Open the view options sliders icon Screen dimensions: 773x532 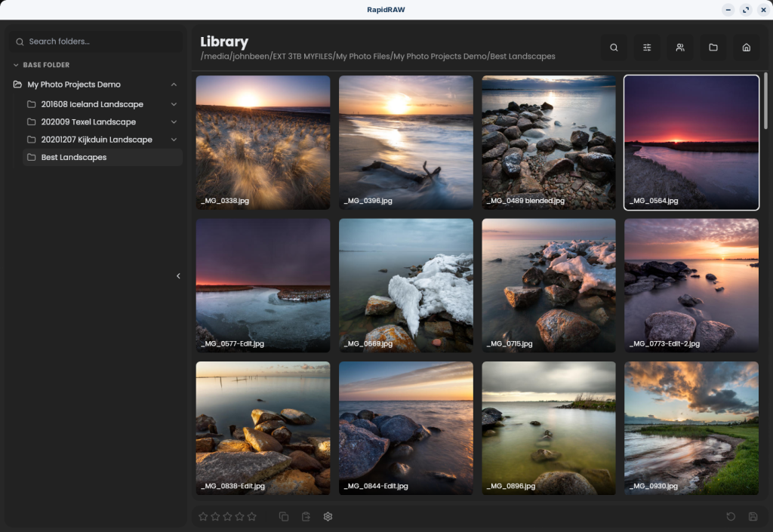point(647,48)
